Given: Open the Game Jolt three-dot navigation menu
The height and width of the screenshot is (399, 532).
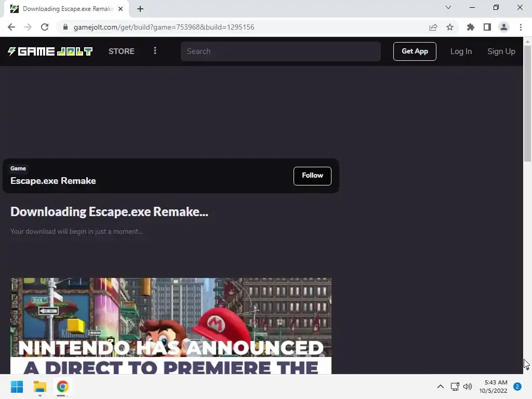Looking at the screenshot, I should coord(155,51).
